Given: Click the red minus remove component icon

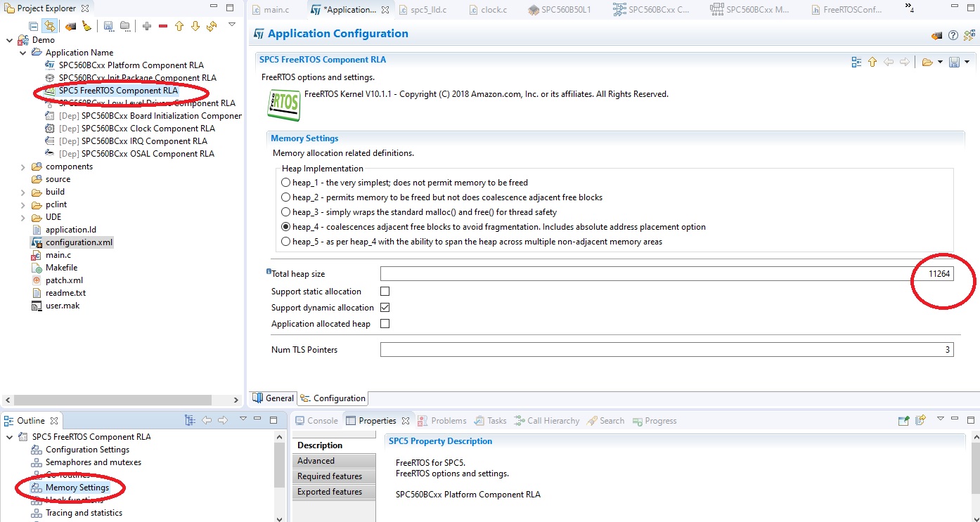Looking at the screenshot, I should [x=163, y=26].
